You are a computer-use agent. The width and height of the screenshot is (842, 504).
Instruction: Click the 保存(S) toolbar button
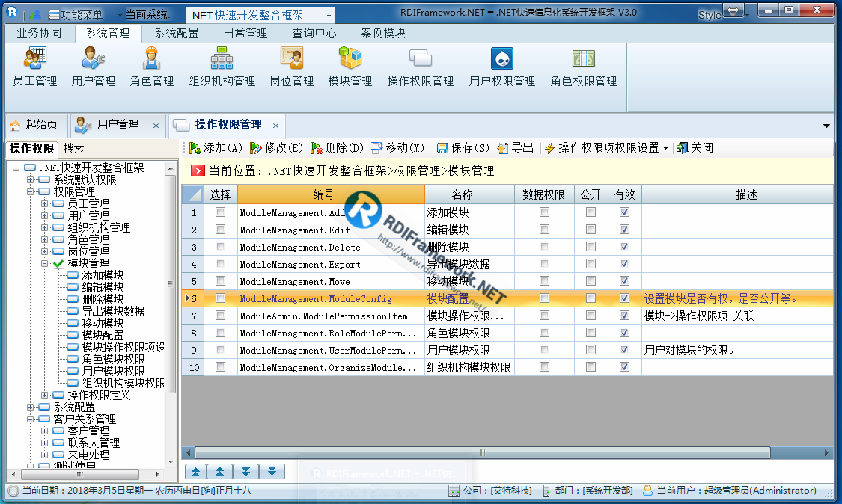(463, 147)
